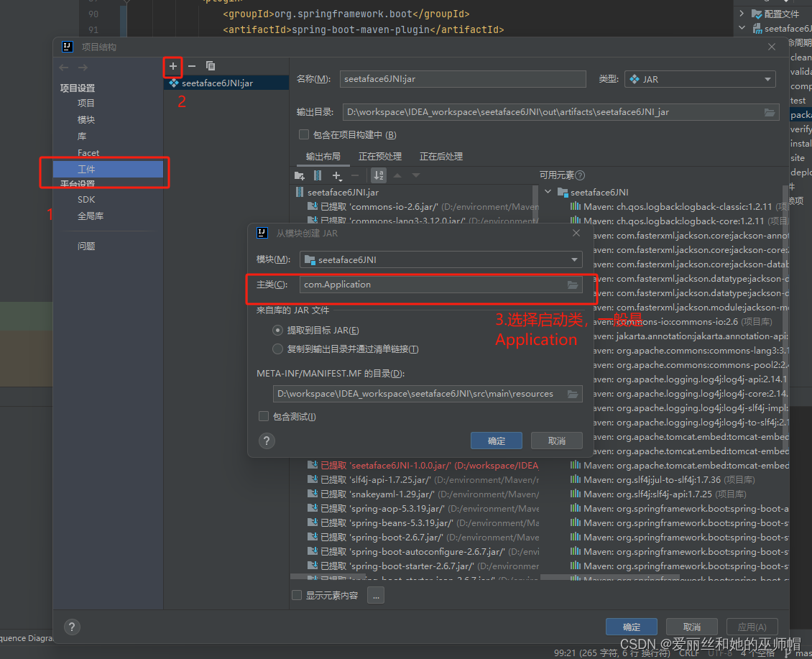Select 提取到目标 JAR radio option

click(x=277, y=331)
